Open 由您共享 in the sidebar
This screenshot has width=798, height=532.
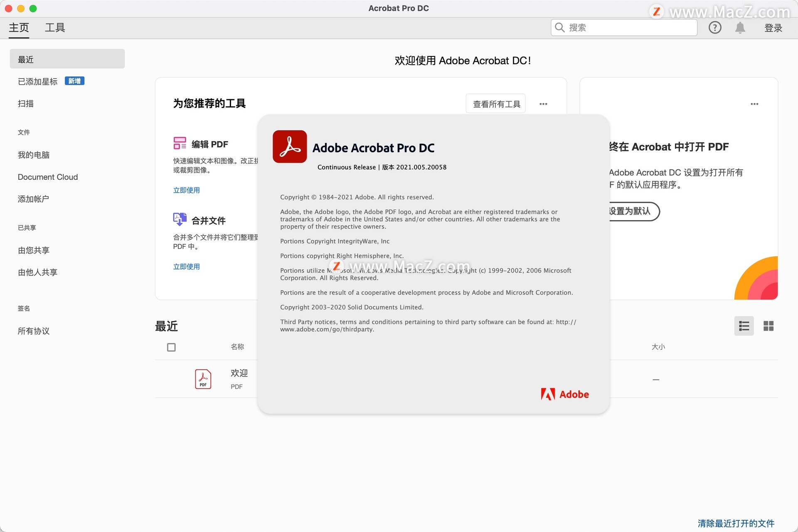point(34,250)
